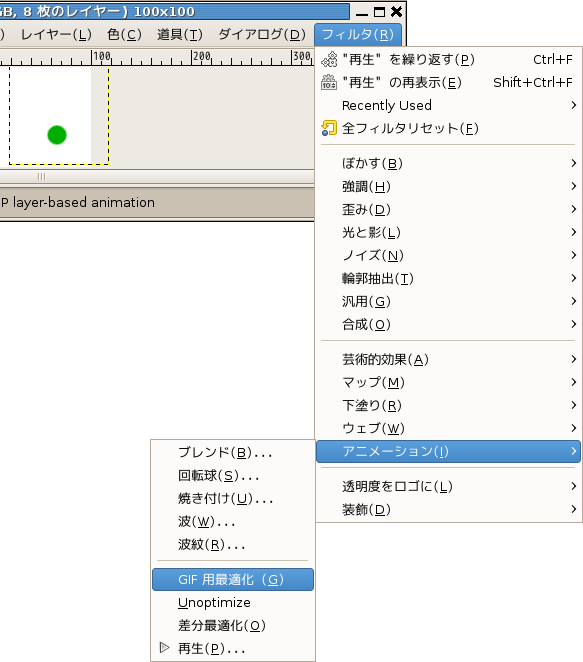Viewport: 583px width, 662px height.
Task: Click the play triangle icon beside 再生(P)
Action: (x=165, y=647)
